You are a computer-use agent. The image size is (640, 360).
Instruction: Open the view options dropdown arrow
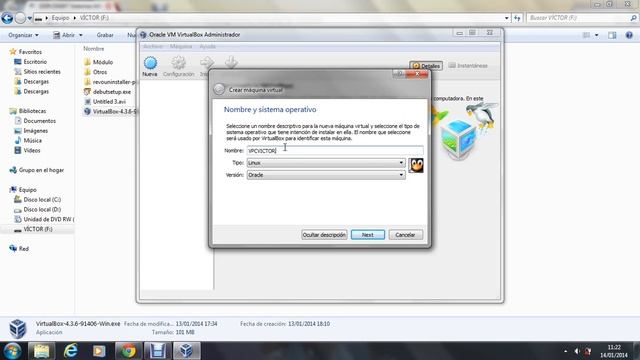596,36
